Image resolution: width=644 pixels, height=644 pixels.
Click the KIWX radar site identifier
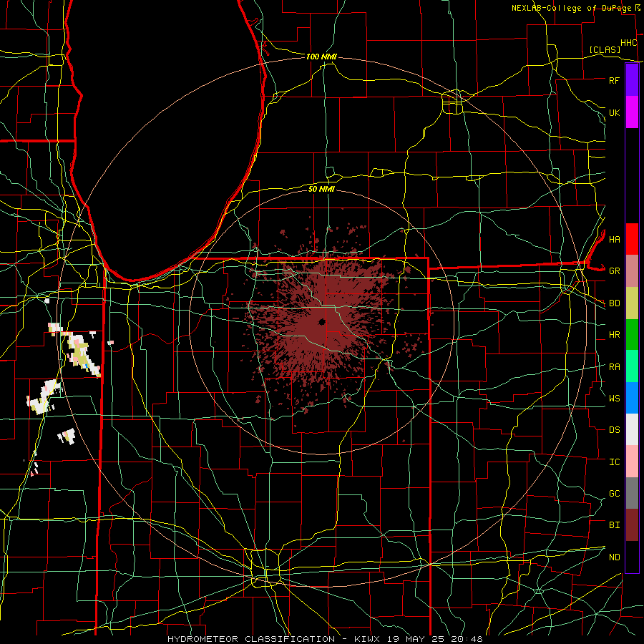[366, 639]
